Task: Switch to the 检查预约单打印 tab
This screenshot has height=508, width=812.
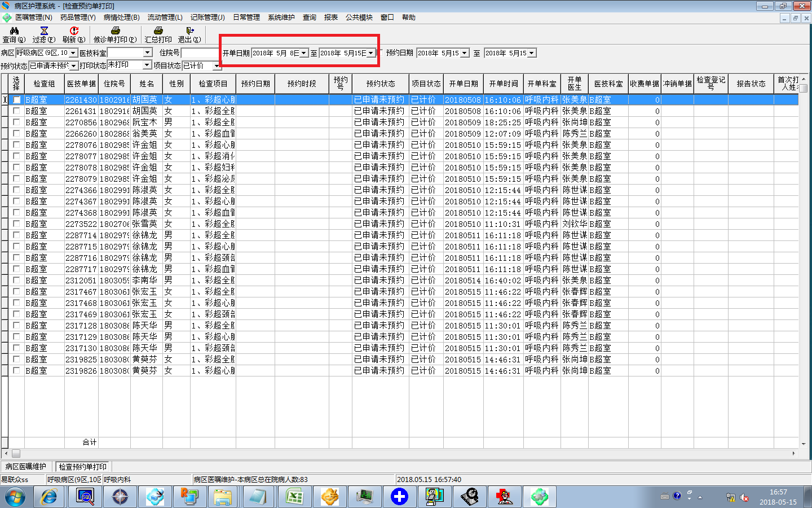Action: [83, 467]
